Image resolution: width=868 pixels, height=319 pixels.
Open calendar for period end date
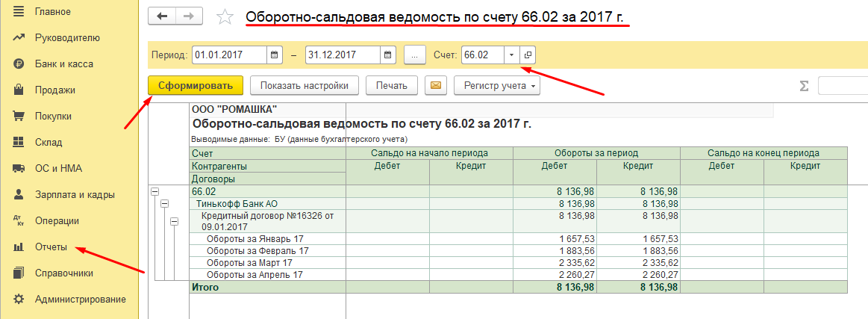[388, 55]
